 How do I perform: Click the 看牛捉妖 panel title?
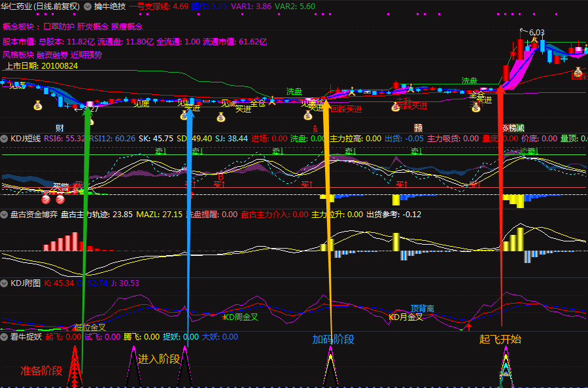[x=26, y=337]
